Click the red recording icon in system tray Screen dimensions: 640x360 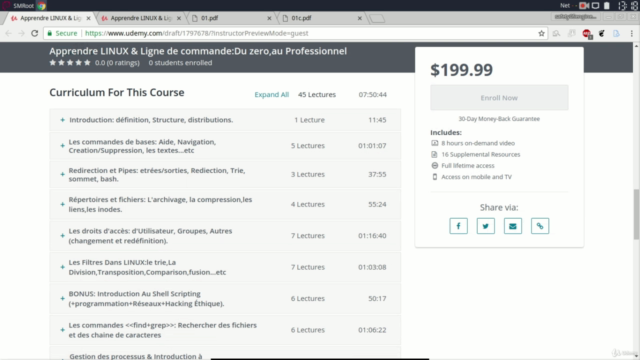584,6
